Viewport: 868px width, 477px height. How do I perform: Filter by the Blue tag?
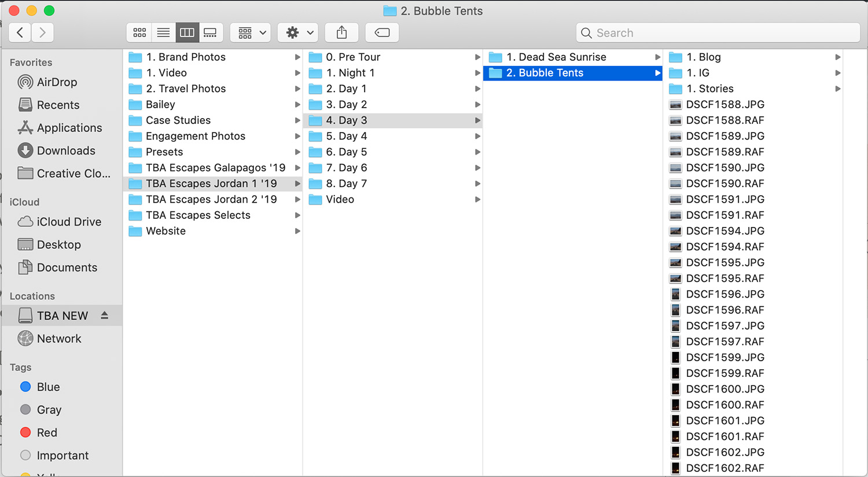[x=48, y=387]
